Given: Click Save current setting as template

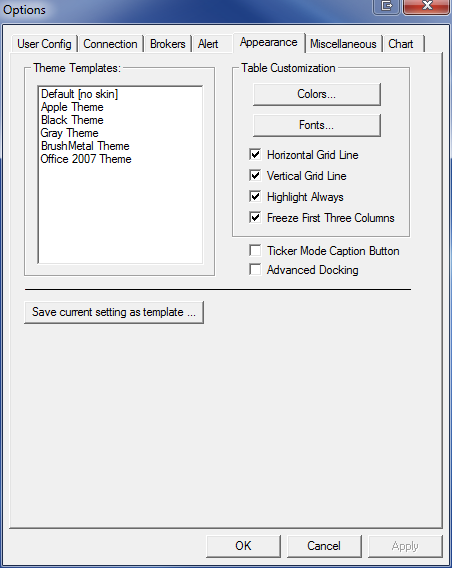Looking at the screenshot, I should tap(114, 312).
